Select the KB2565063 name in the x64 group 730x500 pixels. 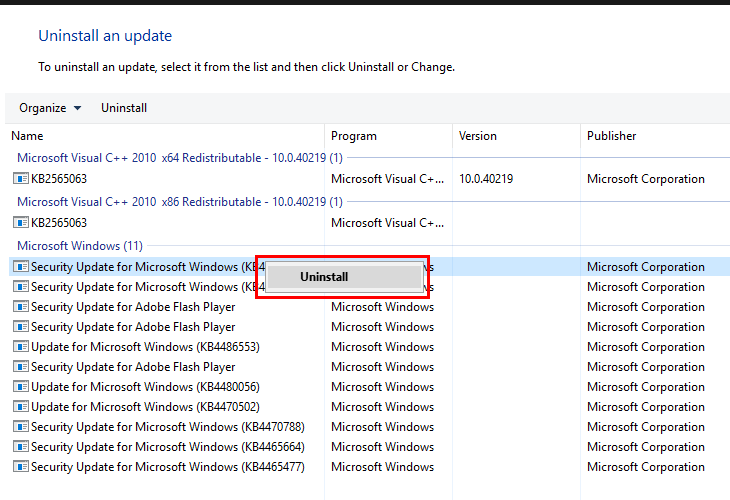click(59, 179)
